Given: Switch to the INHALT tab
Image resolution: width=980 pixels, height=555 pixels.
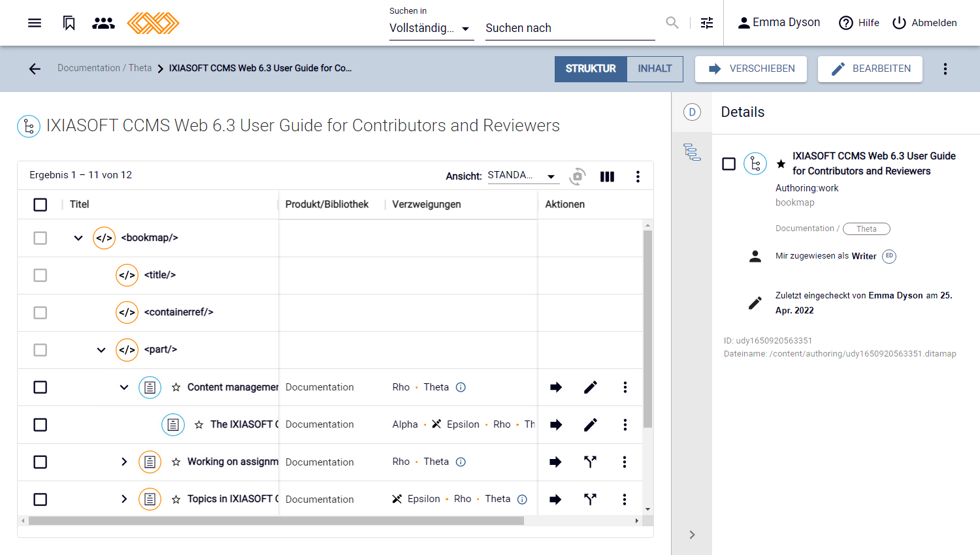Looking at the screenshot, I should [655, 69].
